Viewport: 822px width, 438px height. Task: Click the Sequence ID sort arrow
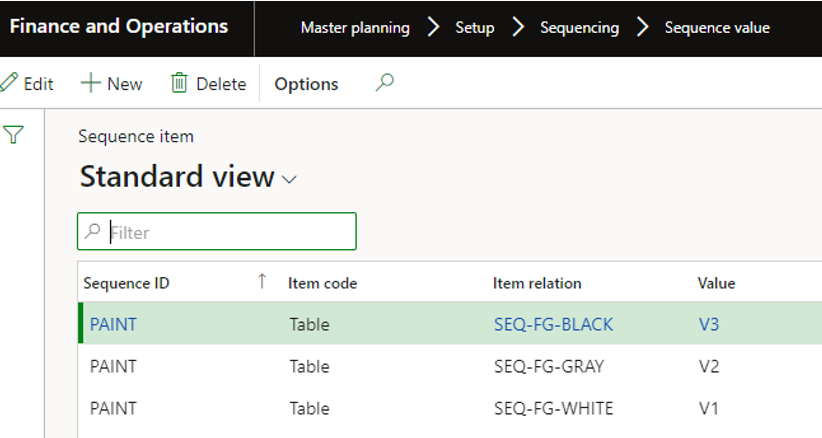coord(262,281)
